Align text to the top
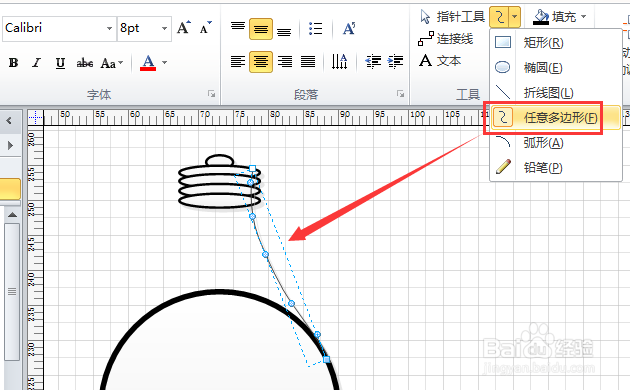The image size is (630, 390). coord(238,28)
